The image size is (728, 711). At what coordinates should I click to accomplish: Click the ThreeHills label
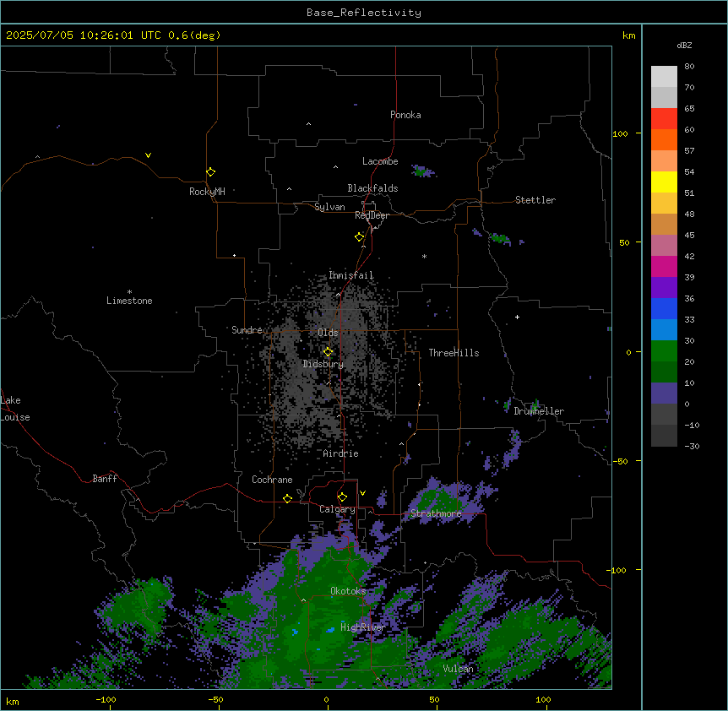454,353
